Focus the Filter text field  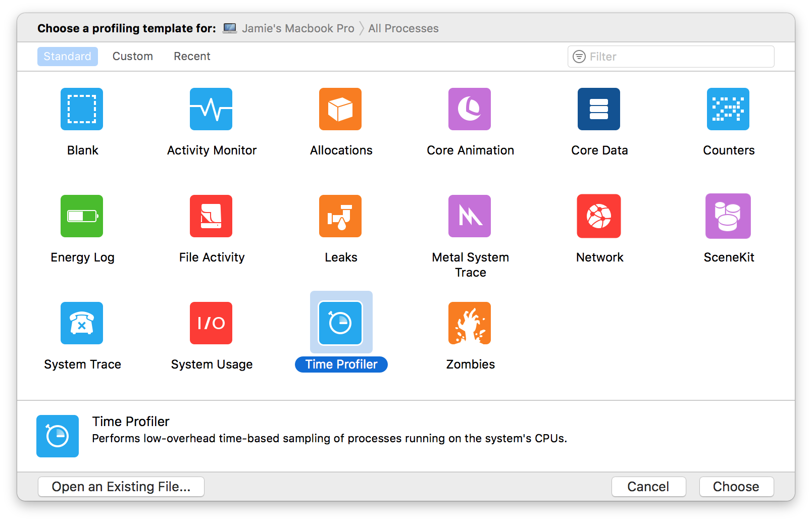click(671, 57)
